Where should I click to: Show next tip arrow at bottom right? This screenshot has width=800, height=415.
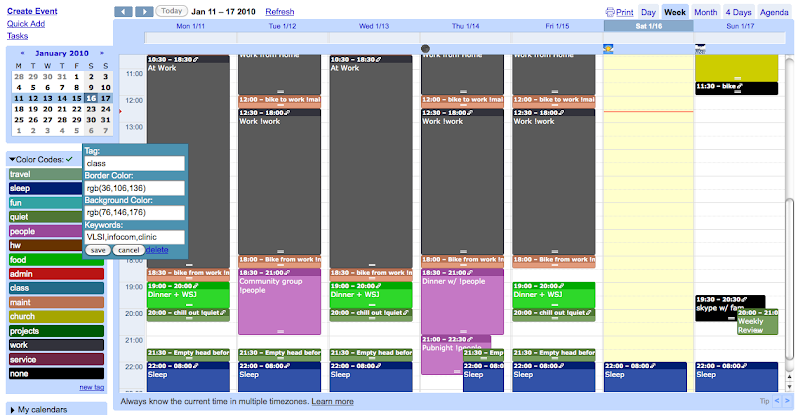coord(787,401)
